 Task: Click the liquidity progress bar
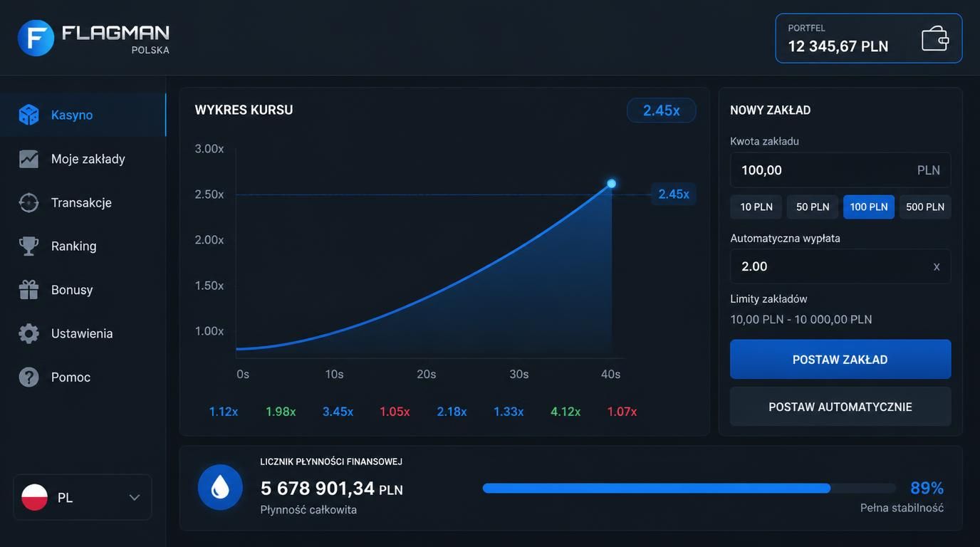[x=689, y=488]
